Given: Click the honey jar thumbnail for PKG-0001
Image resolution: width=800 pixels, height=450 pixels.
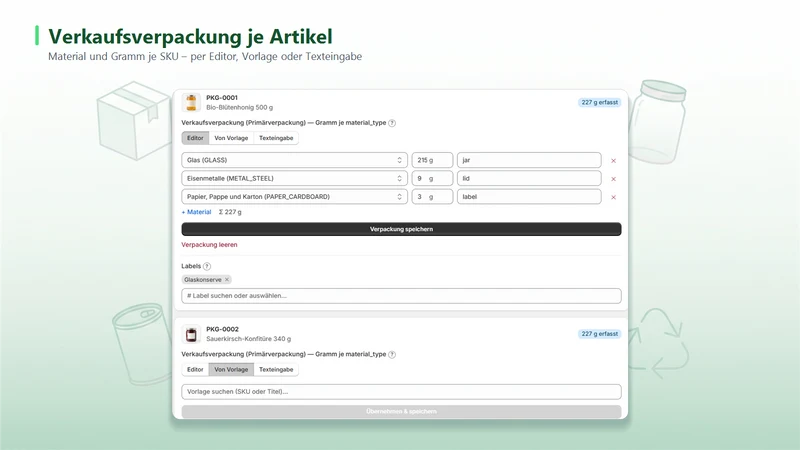Looking at the screenshot, I should click(x=191, y=103).
